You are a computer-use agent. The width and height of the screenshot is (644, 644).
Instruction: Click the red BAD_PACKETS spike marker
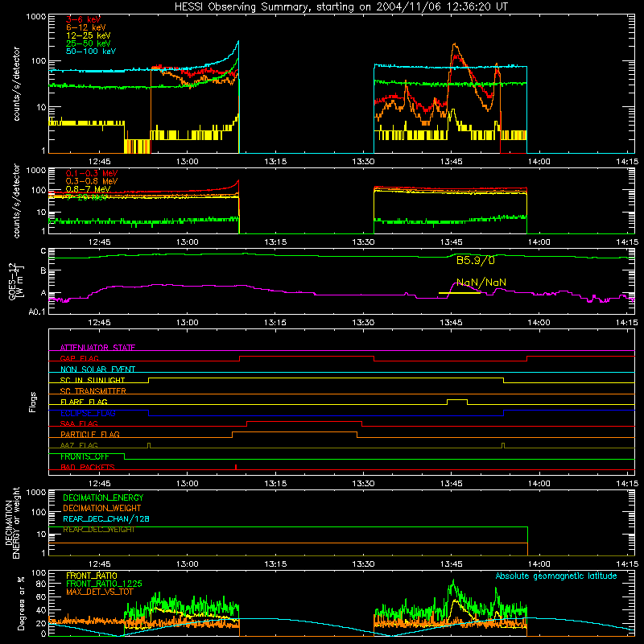pyautogui.click(x=236, y=467)
